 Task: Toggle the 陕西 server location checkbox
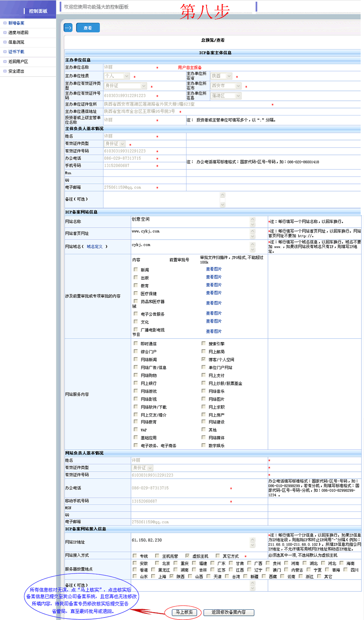[172, 576]
